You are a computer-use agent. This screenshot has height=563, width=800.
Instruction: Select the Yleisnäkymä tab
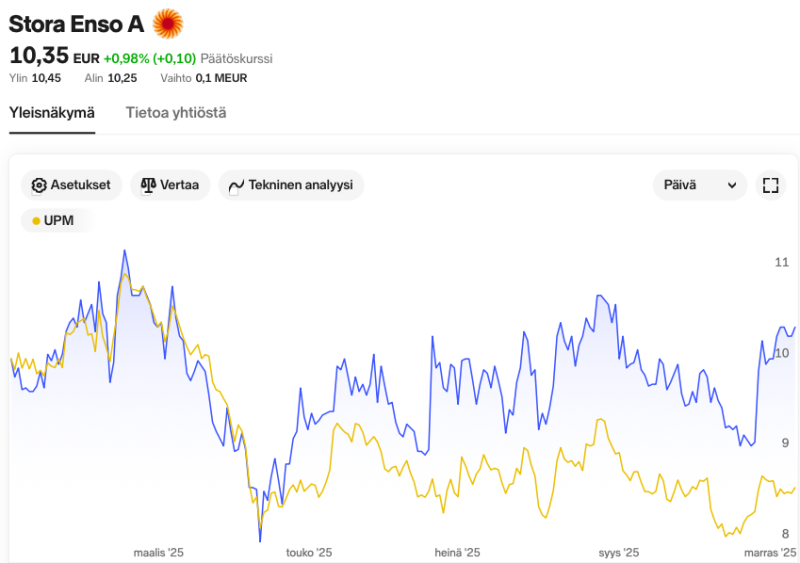point(52,112)
